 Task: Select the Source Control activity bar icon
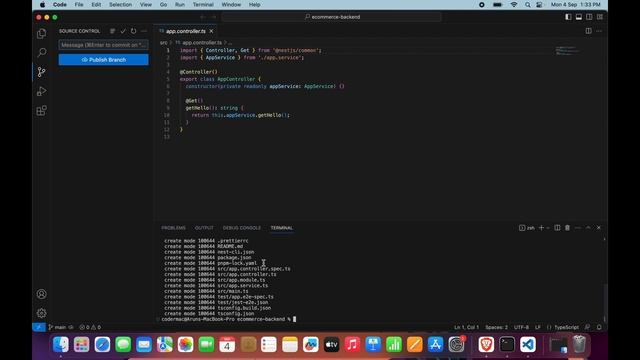click(42, 72)
